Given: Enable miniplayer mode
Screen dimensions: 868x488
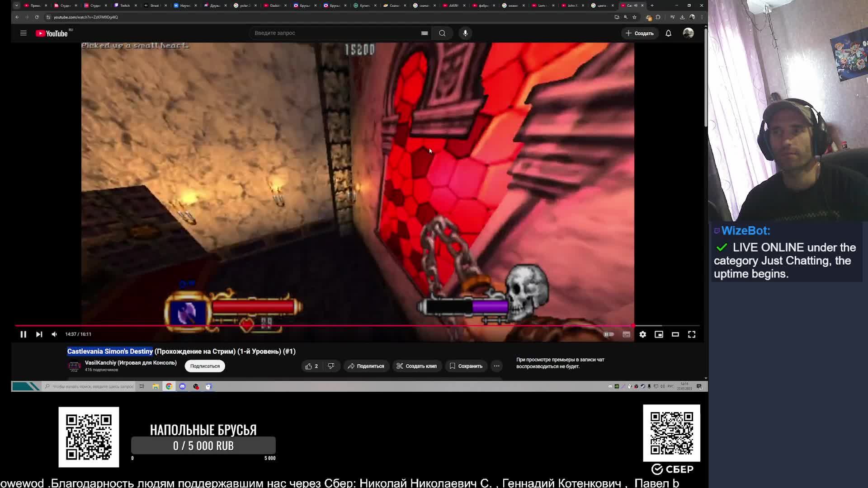Looking at the screenshot, I should [659, 334].
